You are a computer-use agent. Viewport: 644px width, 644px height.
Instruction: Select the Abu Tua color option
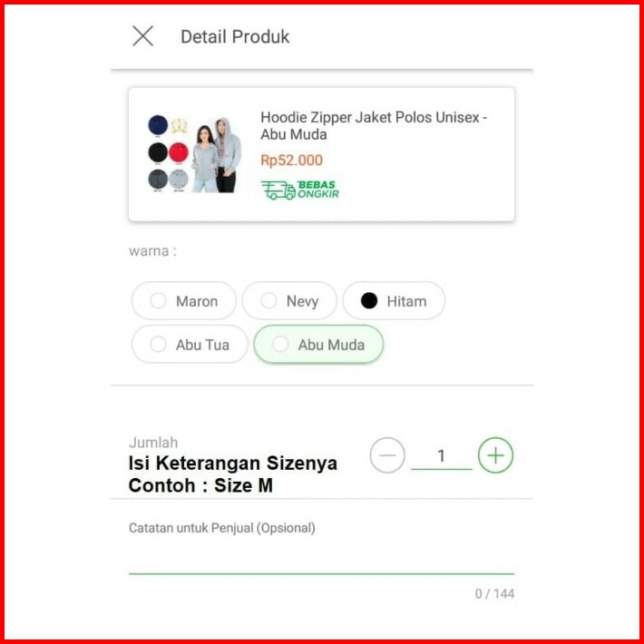click(x=190, y=344)
